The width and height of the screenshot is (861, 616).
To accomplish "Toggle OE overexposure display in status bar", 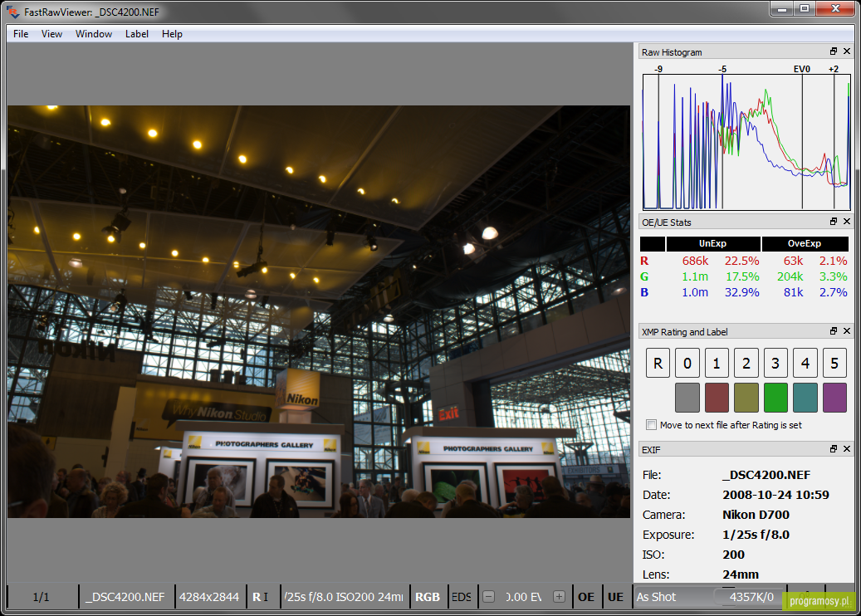I will click(x=586, y=597).
